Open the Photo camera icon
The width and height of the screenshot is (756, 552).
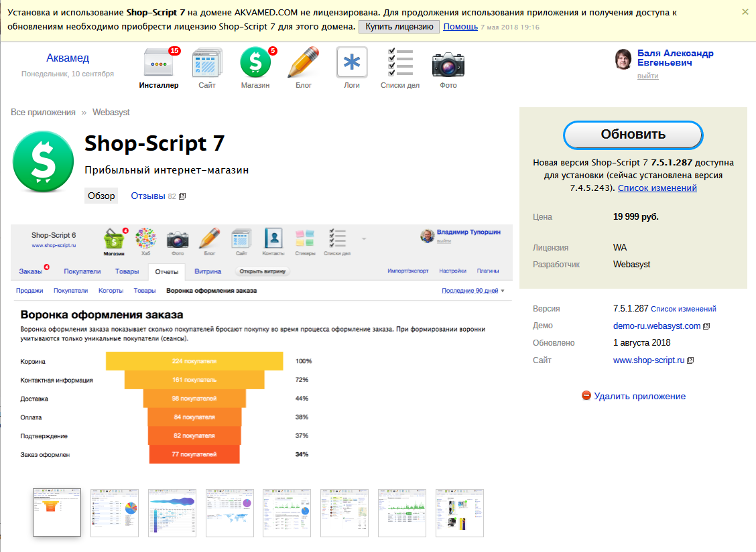pos(448,64)
